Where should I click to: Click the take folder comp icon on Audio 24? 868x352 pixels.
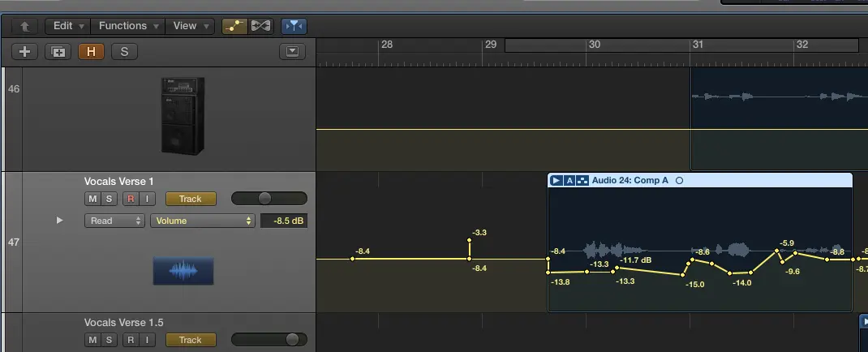[x=582, y=180]
